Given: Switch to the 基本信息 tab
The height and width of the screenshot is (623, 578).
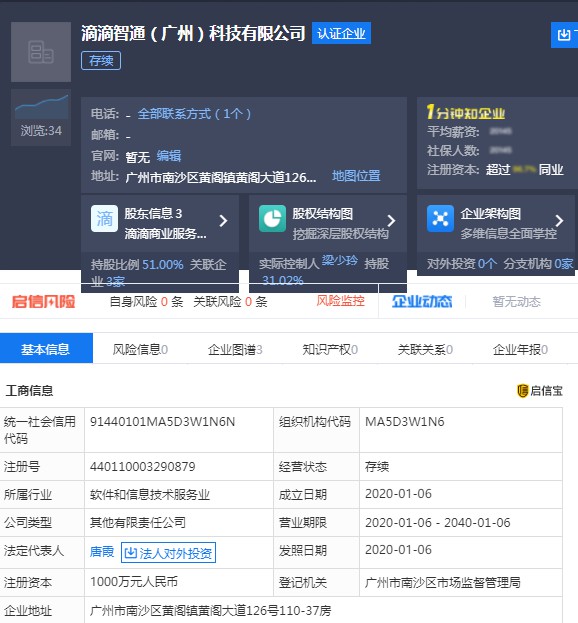Looking at the screenshot, I should [46, 348].
